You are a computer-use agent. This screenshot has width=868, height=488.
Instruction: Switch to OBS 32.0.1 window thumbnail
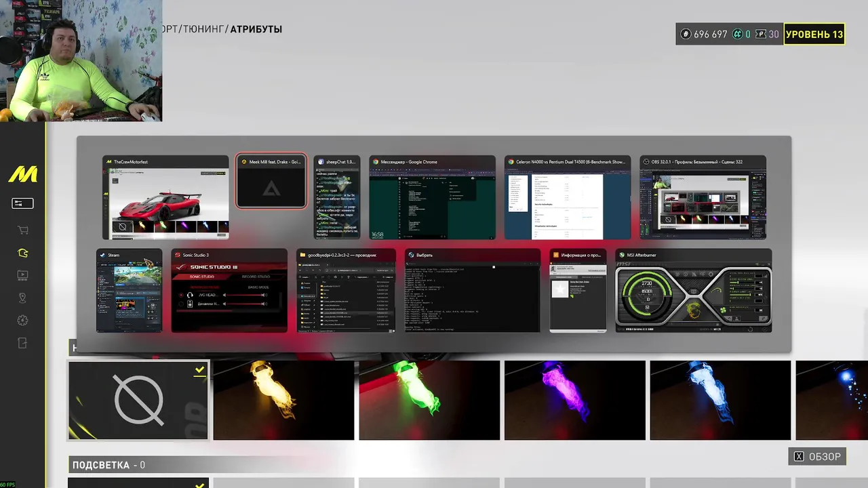703,197
